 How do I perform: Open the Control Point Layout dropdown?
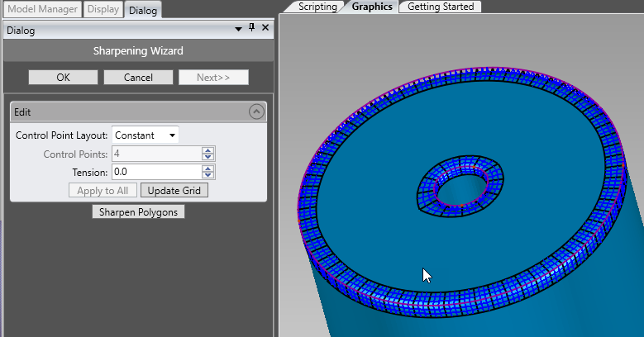coord(145,135)
